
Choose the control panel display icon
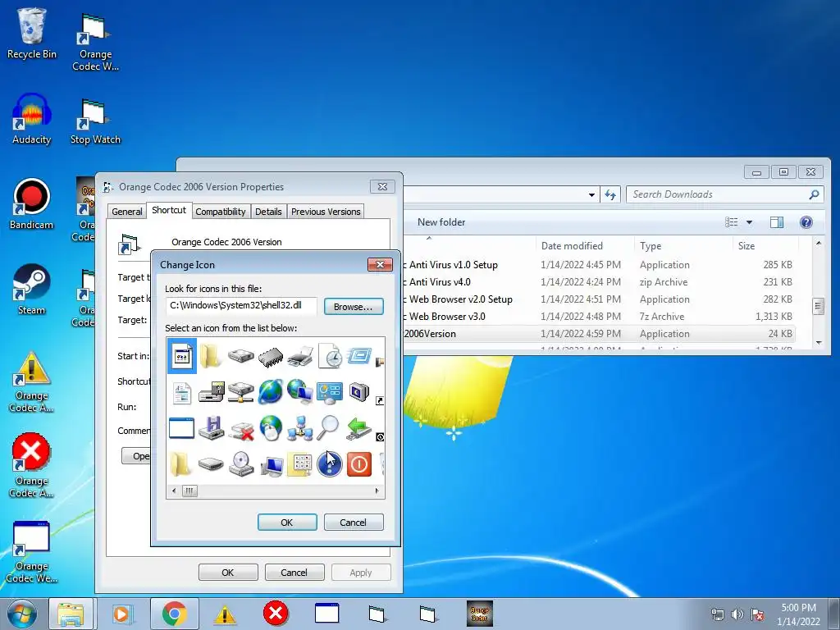pos(330,392)
